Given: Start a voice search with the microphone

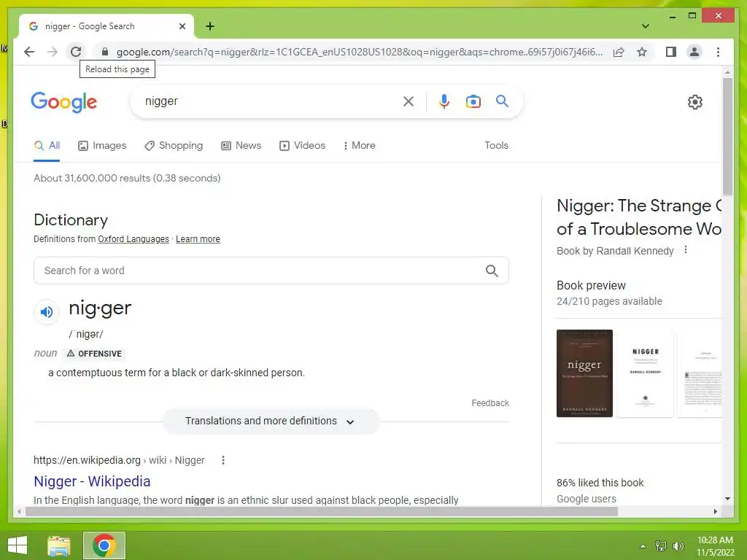Looking at the screenshot, I should 444,101.
